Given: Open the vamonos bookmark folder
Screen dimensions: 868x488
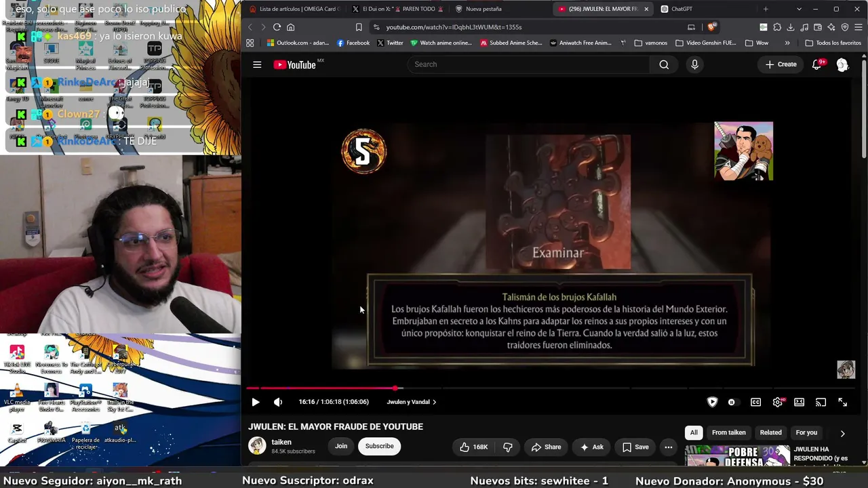Looking at the screenshot, I should 651,43.
